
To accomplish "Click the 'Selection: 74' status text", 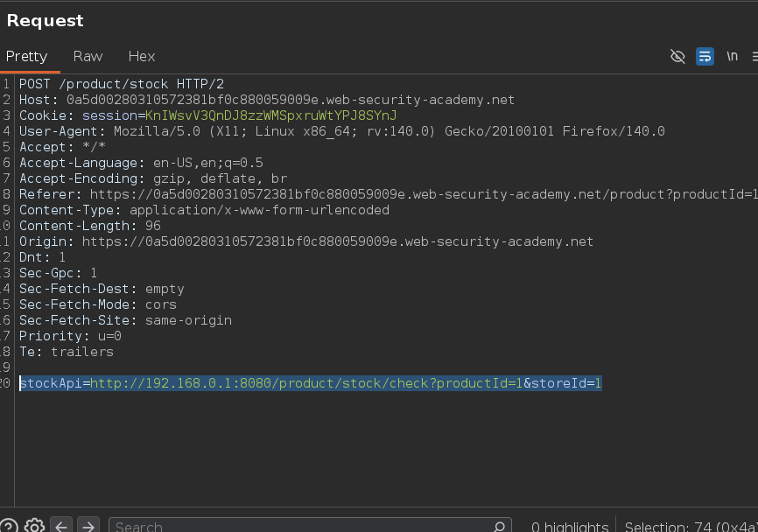I will (691, 527).
